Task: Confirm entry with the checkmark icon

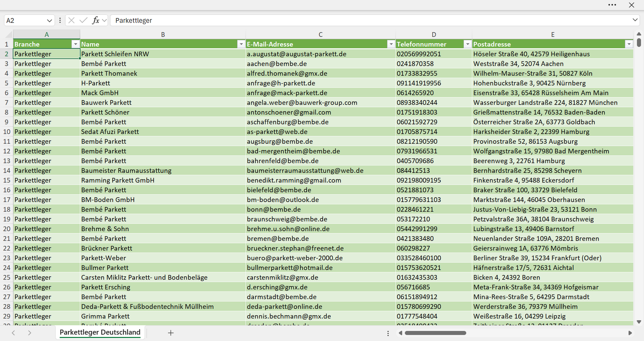Action: point(83,20)
